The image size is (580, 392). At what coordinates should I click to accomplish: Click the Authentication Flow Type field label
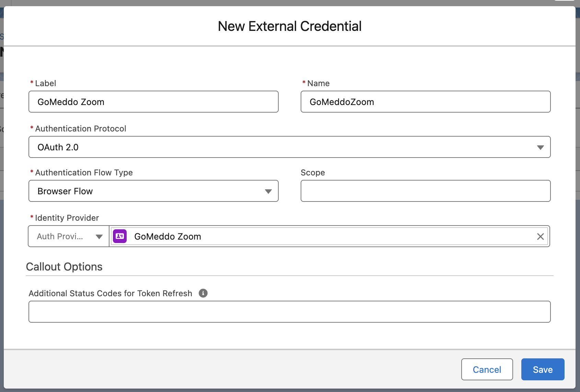coord(84,173)
